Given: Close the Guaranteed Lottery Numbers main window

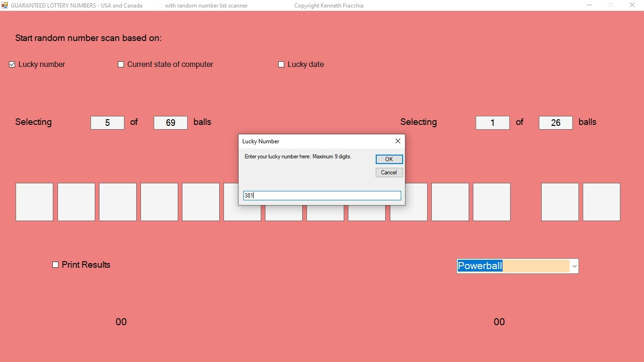Looking at the screenshot, I should point(633,5).
